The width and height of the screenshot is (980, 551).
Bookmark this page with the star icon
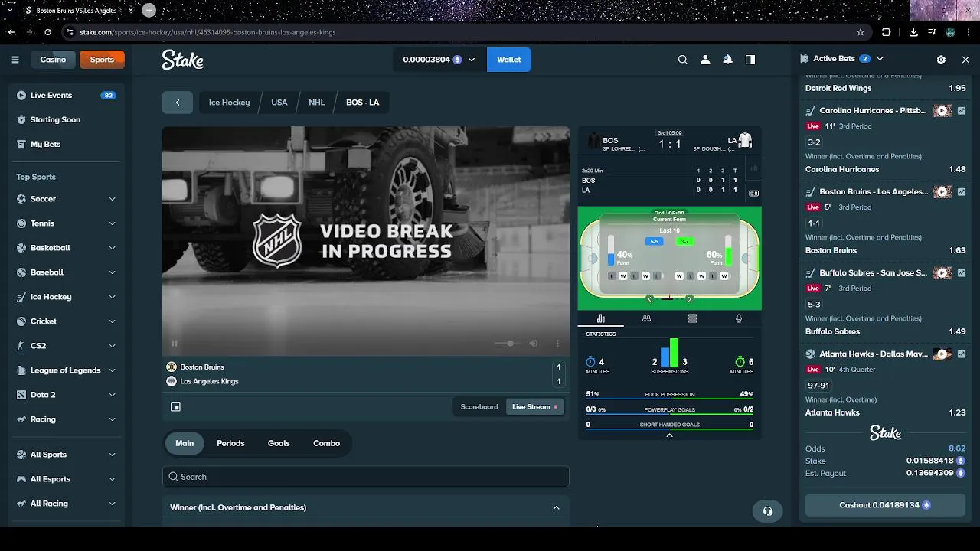coord(861,32)
